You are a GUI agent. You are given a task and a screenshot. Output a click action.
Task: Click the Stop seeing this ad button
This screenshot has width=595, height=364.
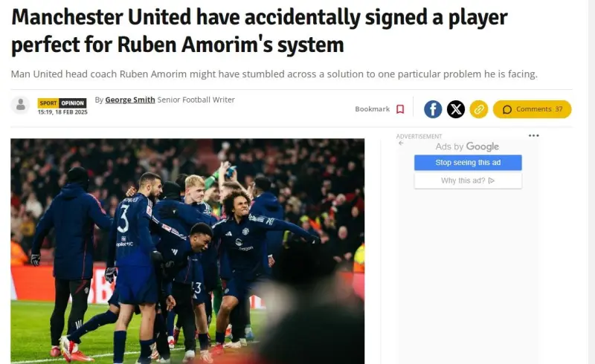point(468,162)
